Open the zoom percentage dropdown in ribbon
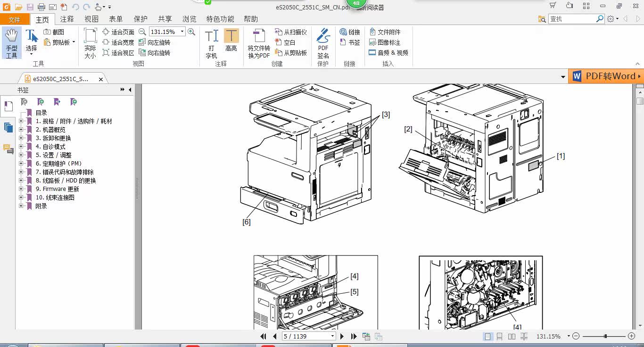Screen dimensions: 644x347 pos(182,32)
